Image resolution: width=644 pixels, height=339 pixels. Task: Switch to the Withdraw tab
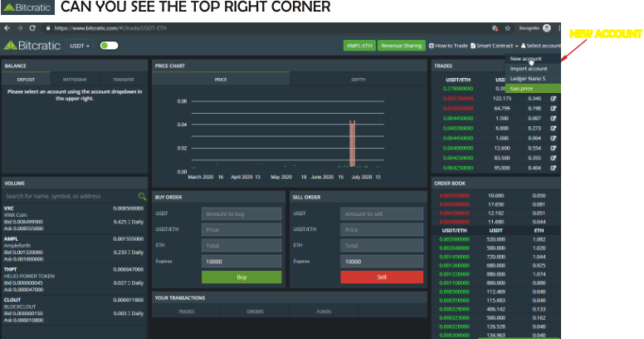75,80
